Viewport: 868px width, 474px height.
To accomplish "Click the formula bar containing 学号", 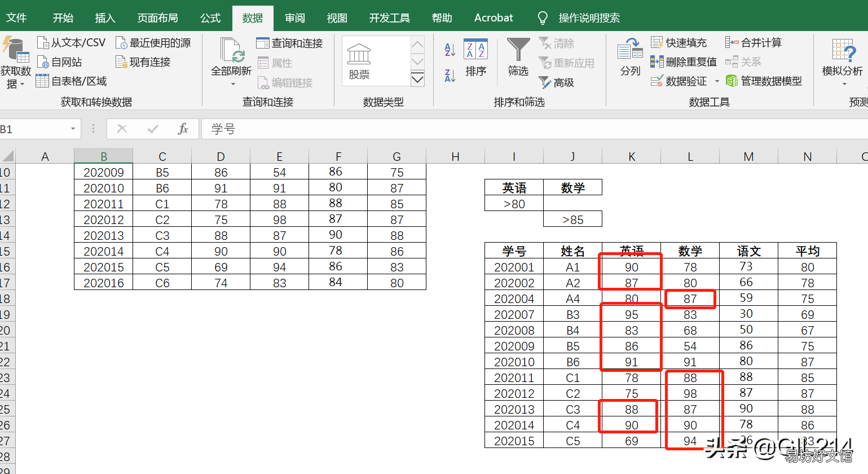I will click(x=534, y=129).
